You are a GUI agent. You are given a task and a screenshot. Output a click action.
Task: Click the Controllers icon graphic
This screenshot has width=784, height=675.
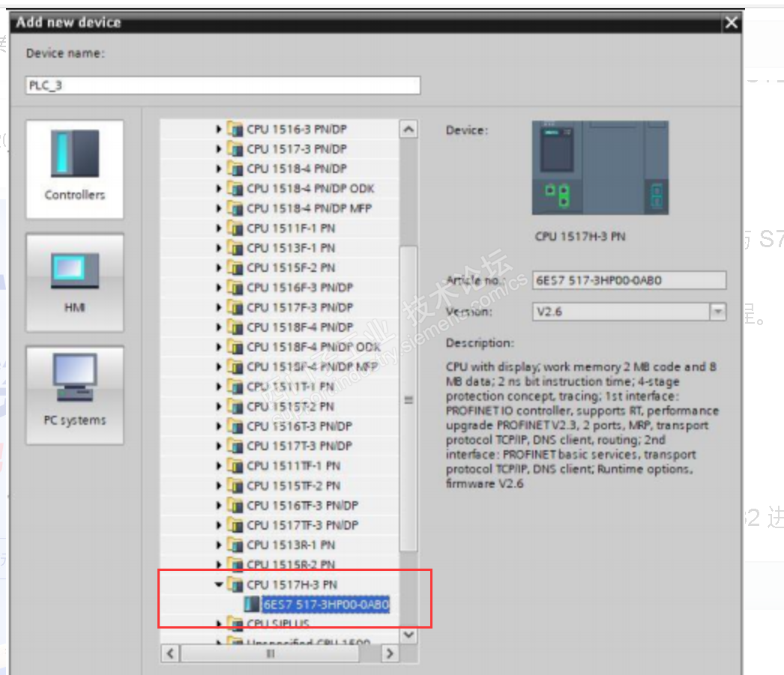[x=75, y=154]
